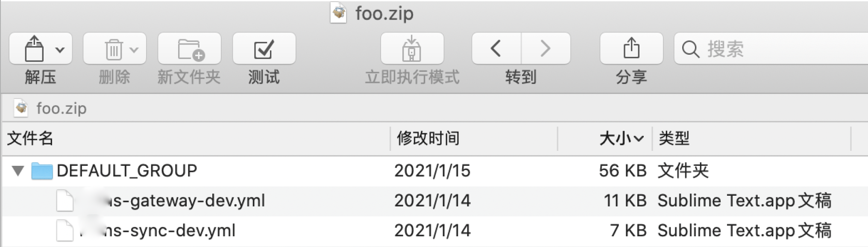Screen dimensions: 868x247
Task: Open the 删除 delete options dropdown arrow
Action: 134,48
